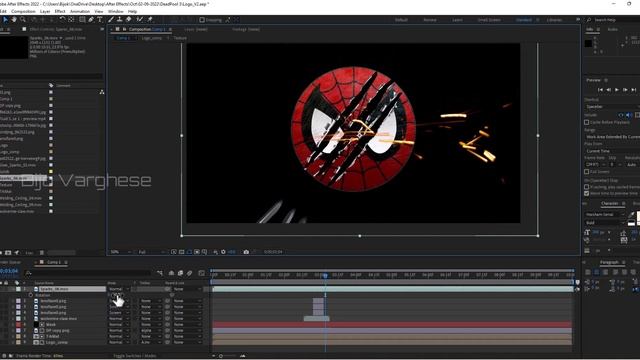Select the Pen tool

coord(91,20)
